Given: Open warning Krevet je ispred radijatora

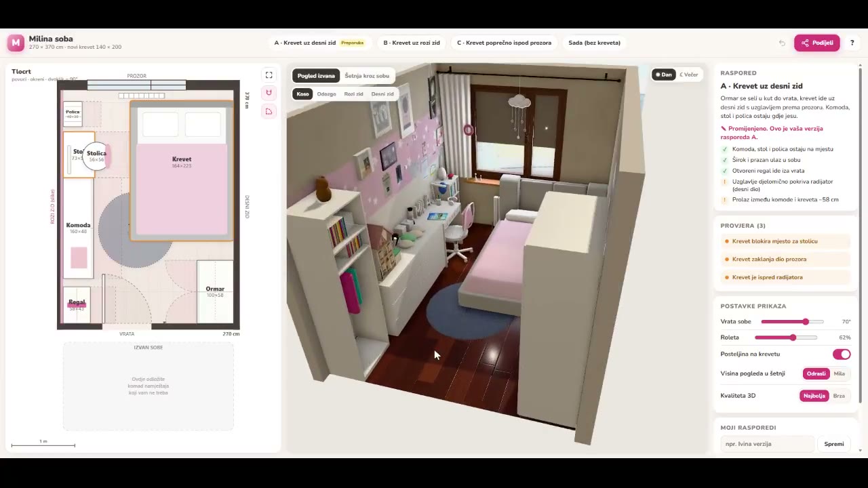Looking at the screenshot, I should [785, 277].
